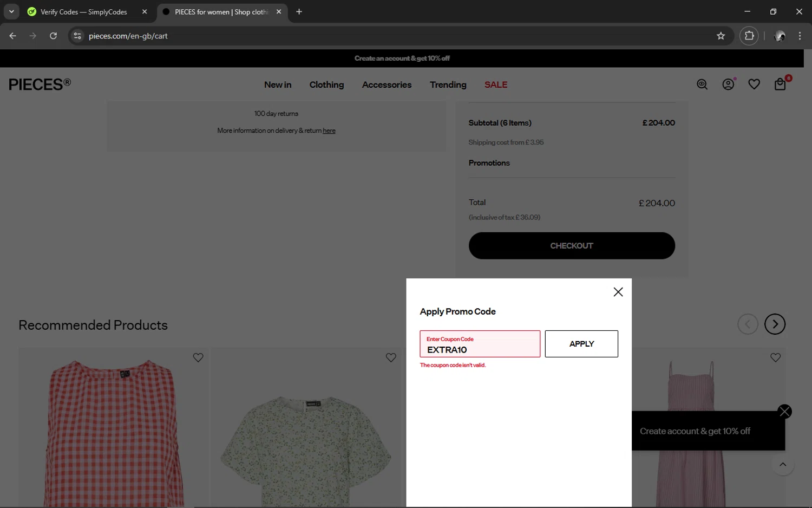Image resolution: width=812 pixels, height=508 pixels.
Task: Favorite the pink striped strap dress
Action: coord(775,357)
